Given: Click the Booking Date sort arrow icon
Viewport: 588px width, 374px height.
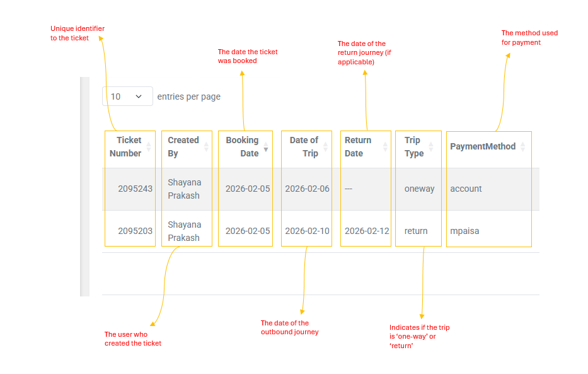Looking at the screenshot, I should (x=266, y=149).
